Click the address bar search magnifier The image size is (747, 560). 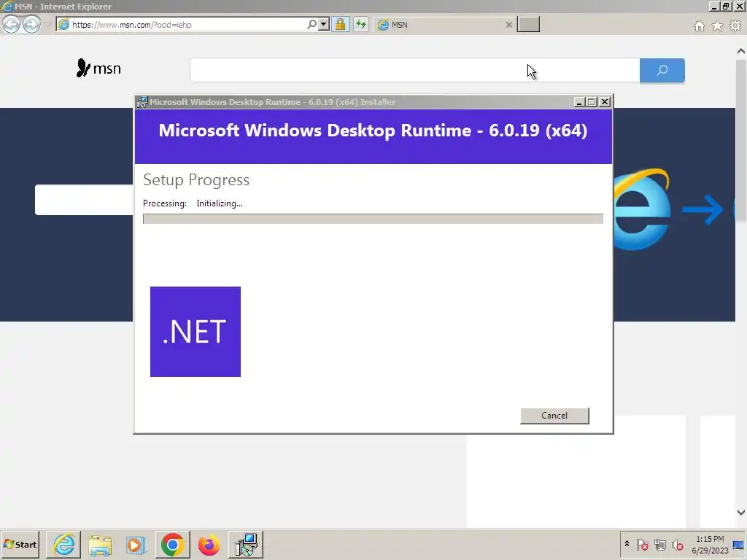311,24
